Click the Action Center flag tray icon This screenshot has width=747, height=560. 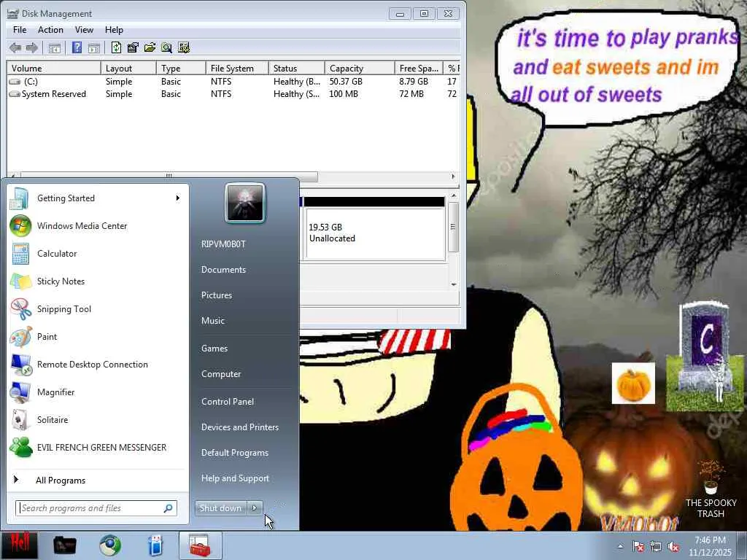click(x=638, y=547)
